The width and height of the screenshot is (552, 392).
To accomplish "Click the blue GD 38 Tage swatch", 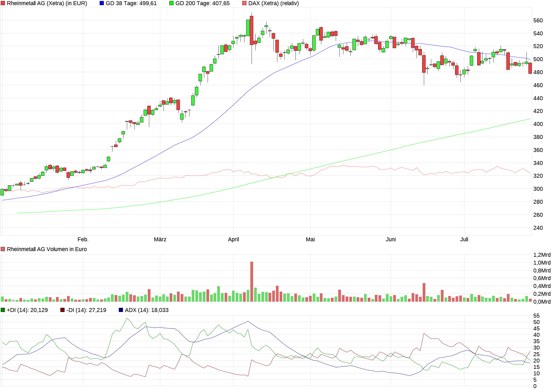I will [102, 3].
